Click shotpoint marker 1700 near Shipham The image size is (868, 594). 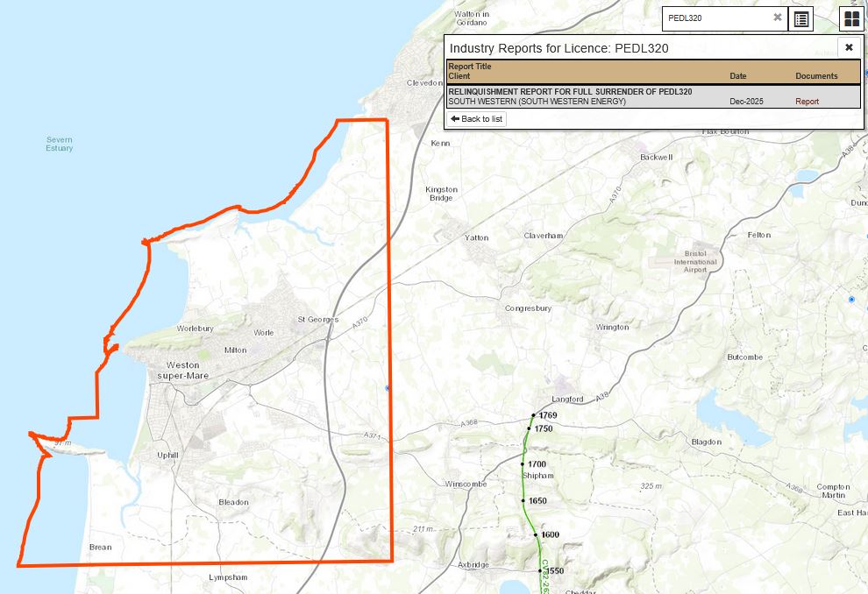pos(523,464)
